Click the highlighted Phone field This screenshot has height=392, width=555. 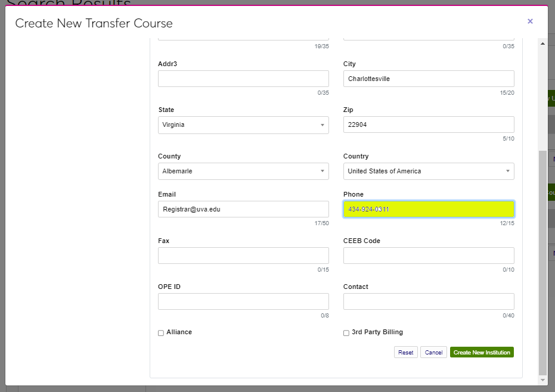[429, 209]
